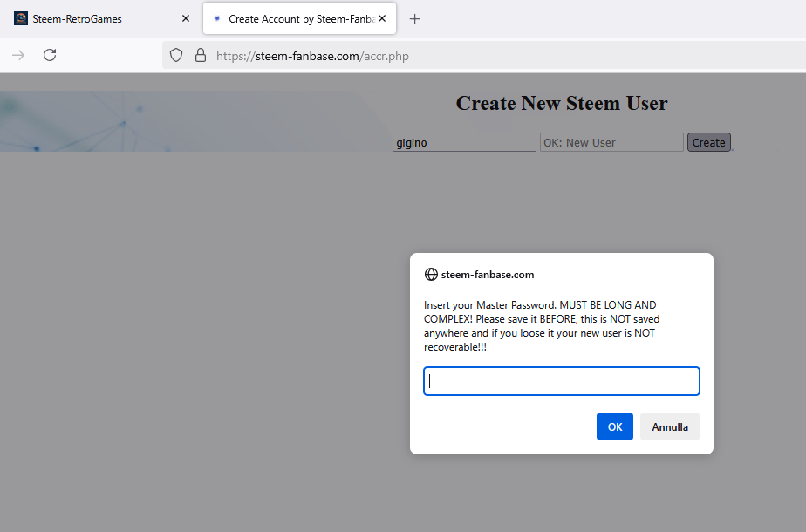Switch to the Steem-RetroGames tab
This screenshot has width=806, height=532.
[102, 19]
